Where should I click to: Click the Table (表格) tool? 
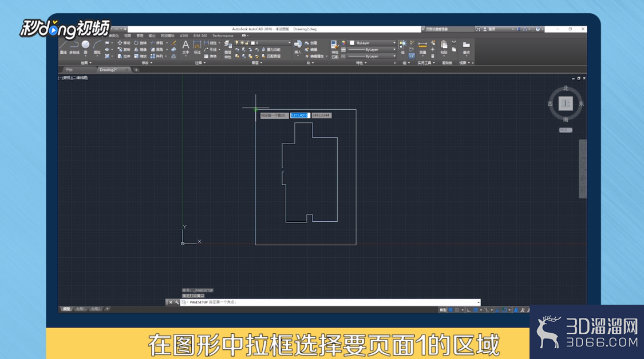(210, 56)
